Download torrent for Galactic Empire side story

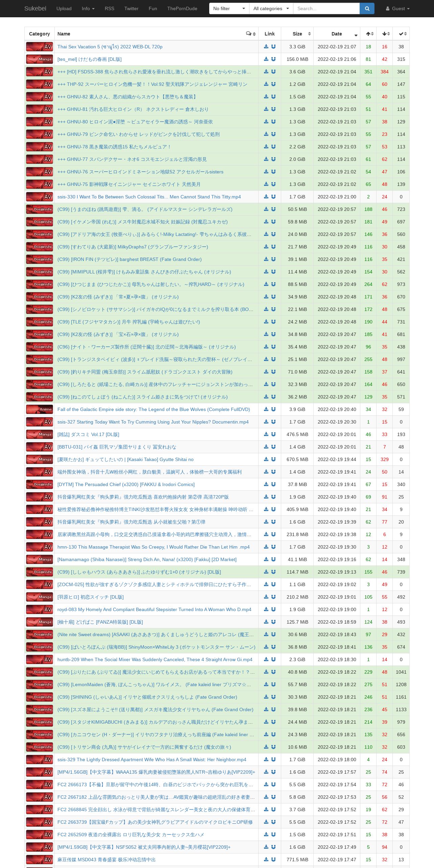[266, 409]
